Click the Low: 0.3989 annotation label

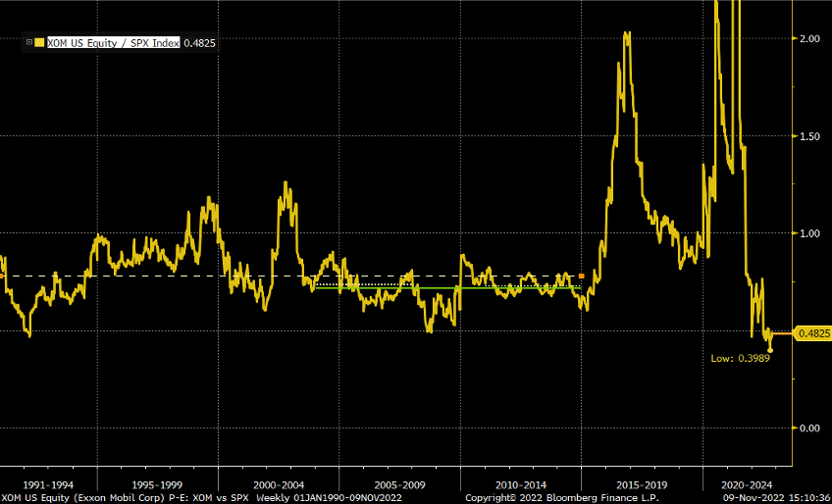coord(740,358)
